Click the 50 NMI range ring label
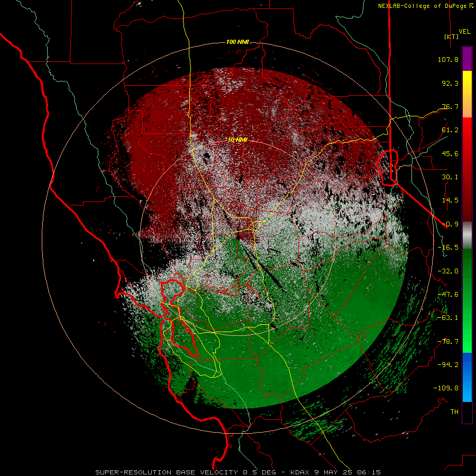Image resolution: width=476 pixels, height=476 pixels. point(237,140)
